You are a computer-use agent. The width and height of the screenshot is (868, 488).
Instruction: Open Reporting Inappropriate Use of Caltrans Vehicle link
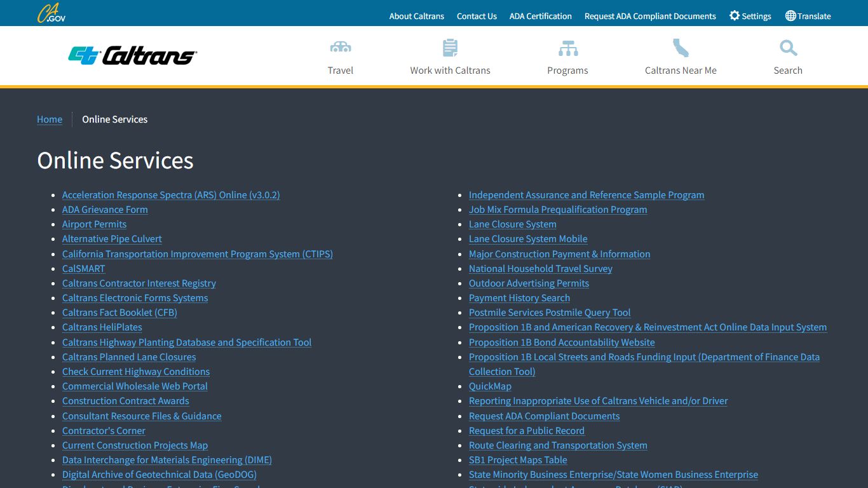[598, 401]
